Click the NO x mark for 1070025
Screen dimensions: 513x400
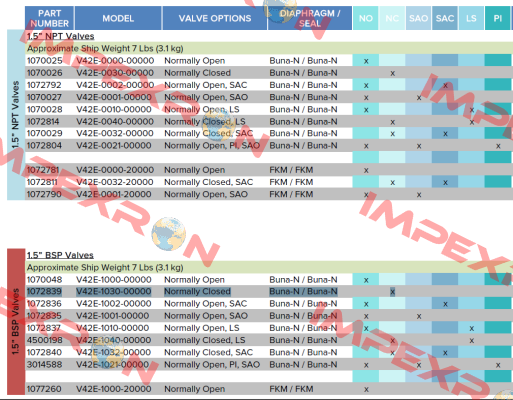click(x=366, y=61)
